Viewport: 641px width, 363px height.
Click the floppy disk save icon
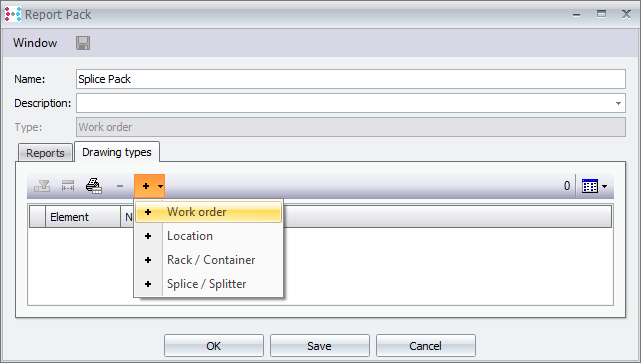tap(83, 43)
